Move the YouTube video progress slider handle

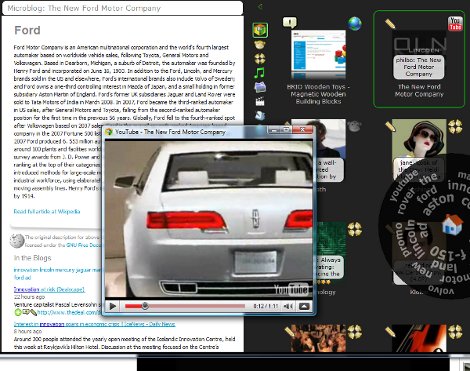coord(145,306)
